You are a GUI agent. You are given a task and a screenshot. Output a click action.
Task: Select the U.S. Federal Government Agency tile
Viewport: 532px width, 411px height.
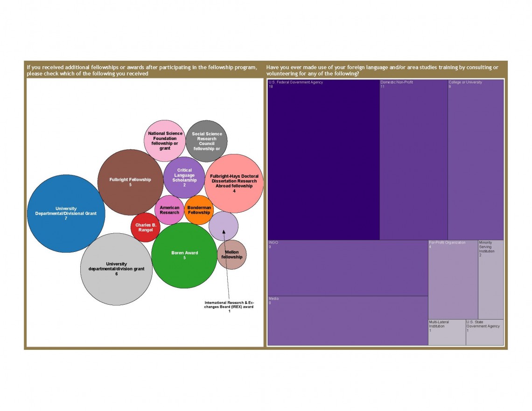(324, 160)
